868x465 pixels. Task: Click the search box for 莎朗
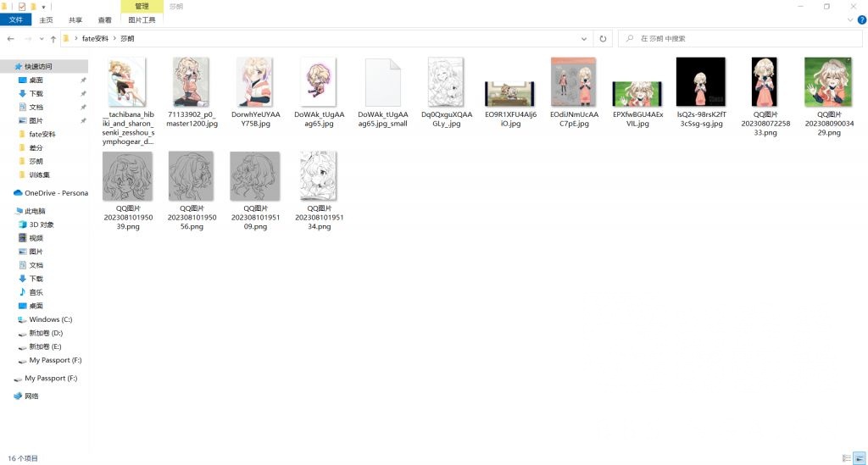tap(740, 39)
